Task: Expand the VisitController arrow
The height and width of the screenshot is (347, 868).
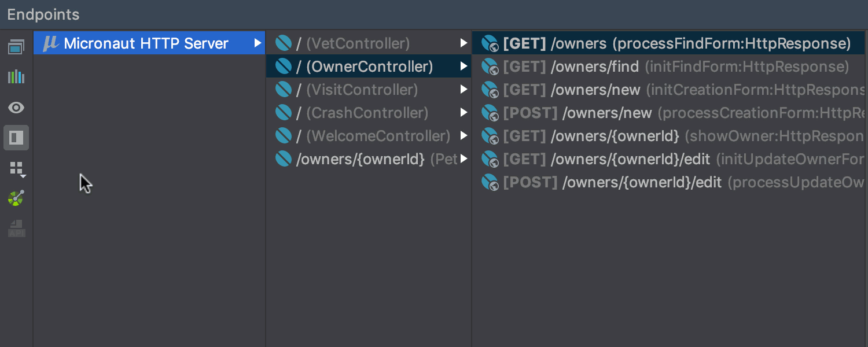Action: (x=464, y=90)
